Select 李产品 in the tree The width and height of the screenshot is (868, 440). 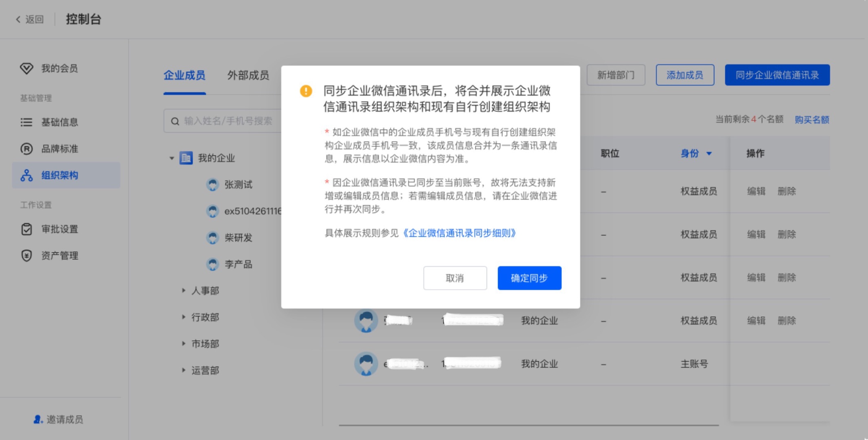(x=239, y=264)
